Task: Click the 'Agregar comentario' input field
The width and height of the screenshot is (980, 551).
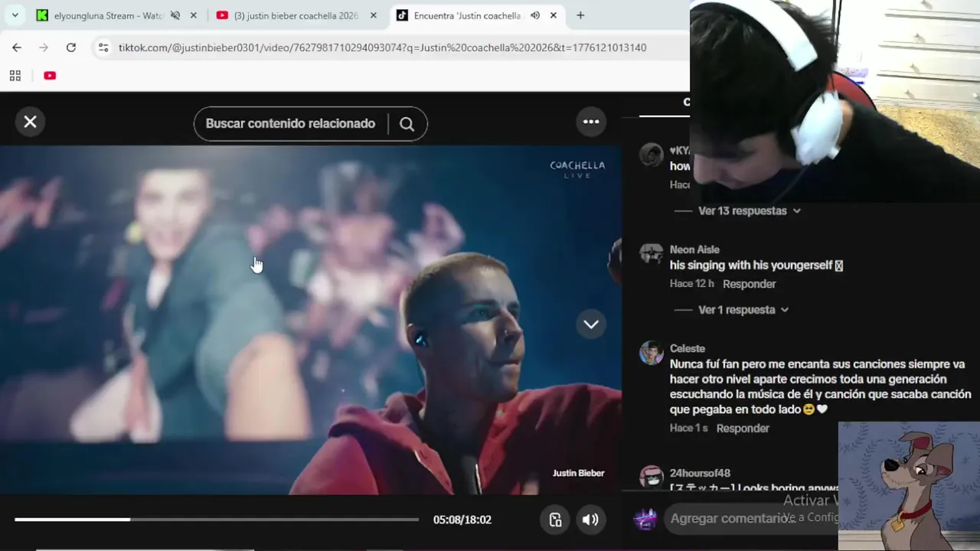Action: point(750,519)
